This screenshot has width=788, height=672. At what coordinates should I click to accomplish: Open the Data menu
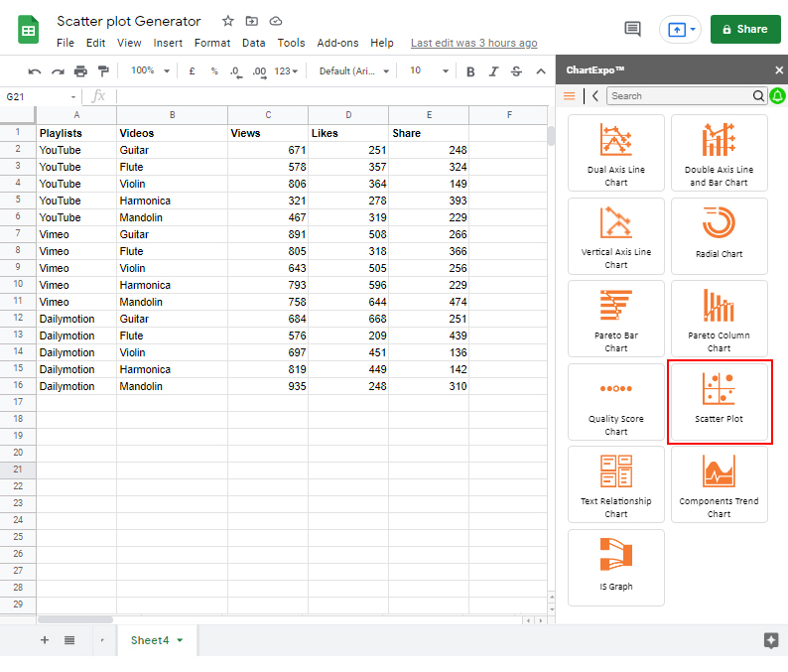click(x=253, y=44)
